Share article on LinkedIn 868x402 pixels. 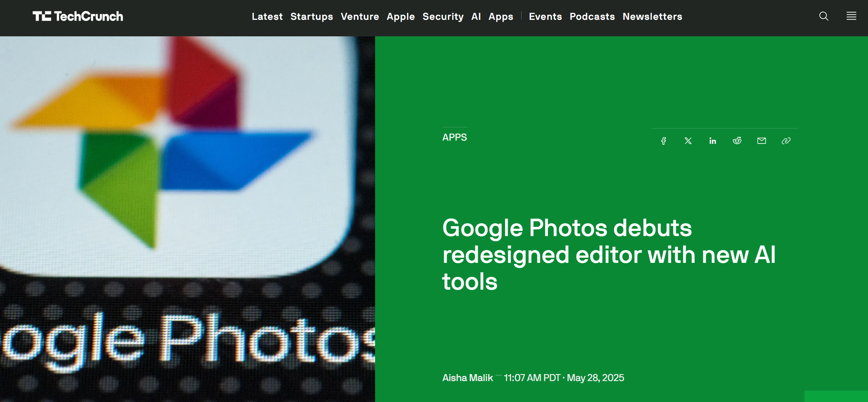[712, 141]
